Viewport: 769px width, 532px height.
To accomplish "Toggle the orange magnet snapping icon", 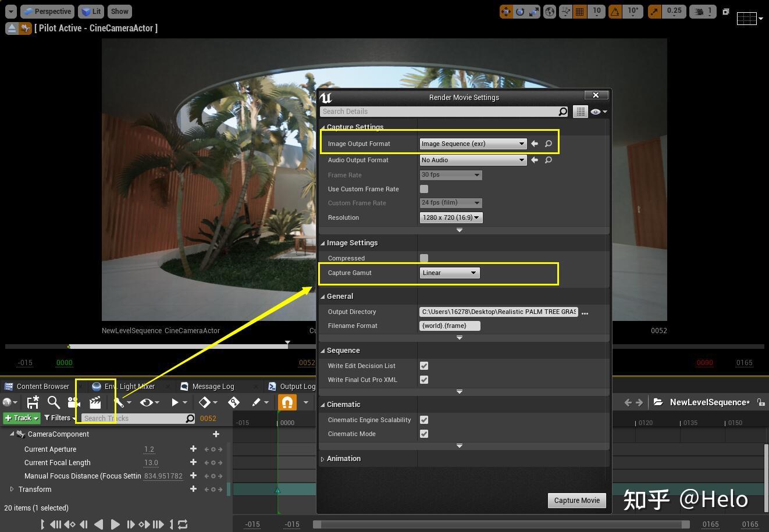I will pos(287,402).
